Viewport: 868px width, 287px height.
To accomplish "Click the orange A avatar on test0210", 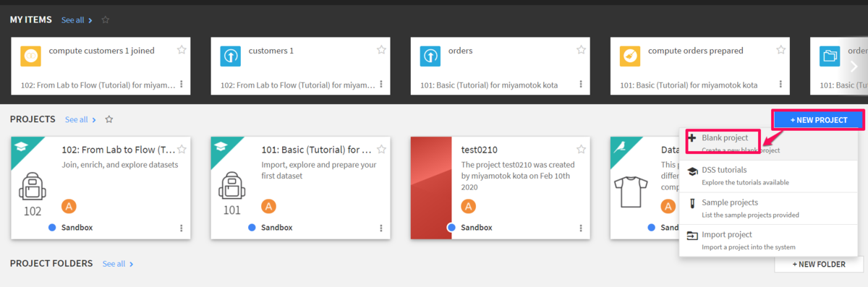I will 469,206.
